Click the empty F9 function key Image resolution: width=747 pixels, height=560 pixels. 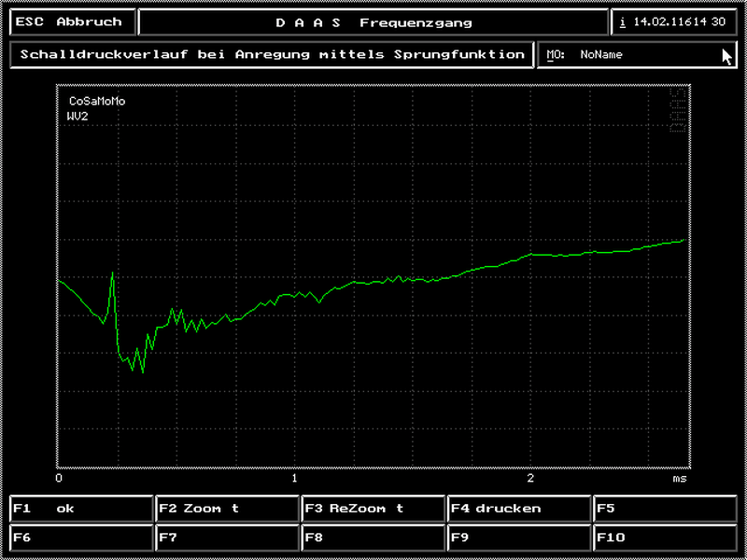click(x=519, y=538)
